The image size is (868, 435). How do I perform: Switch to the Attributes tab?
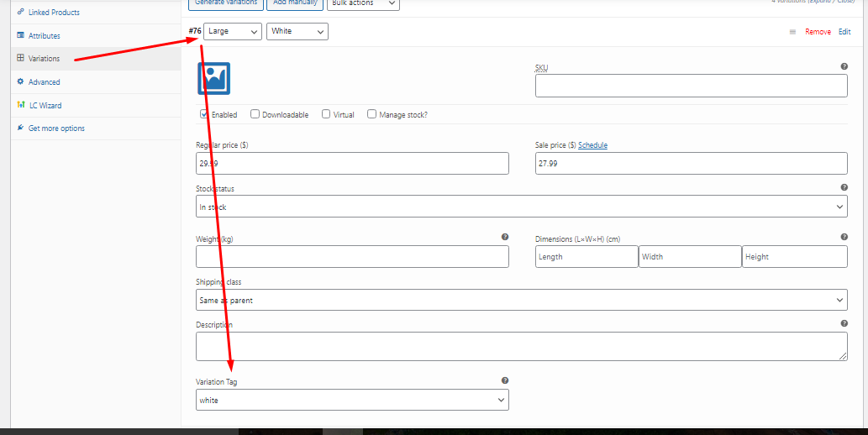[x=44, y=36]
